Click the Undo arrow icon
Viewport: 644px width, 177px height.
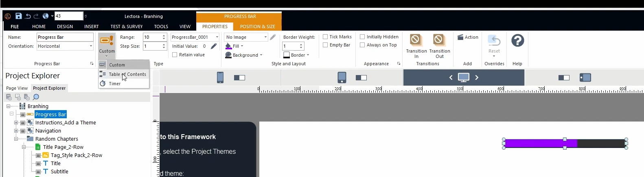pyautogui.click(x=28, y=16)
